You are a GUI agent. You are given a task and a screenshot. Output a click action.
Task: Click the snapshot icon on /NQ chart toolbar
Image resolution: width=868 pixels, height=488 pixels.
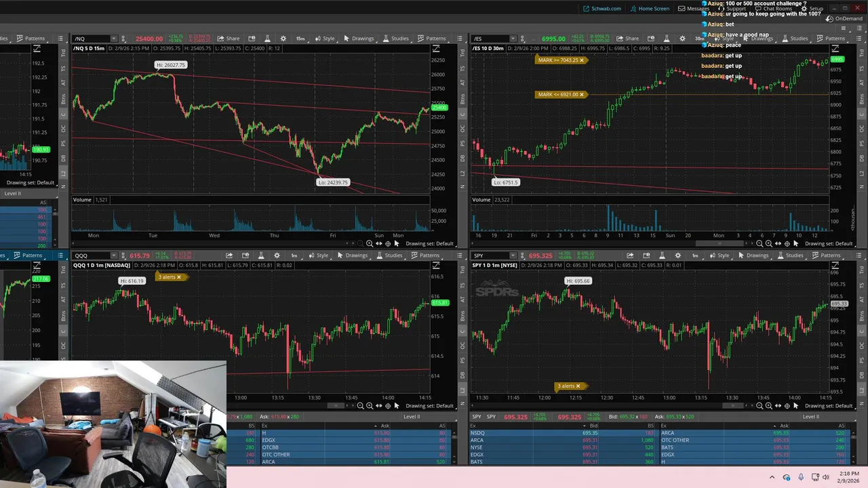click(252, 39)
